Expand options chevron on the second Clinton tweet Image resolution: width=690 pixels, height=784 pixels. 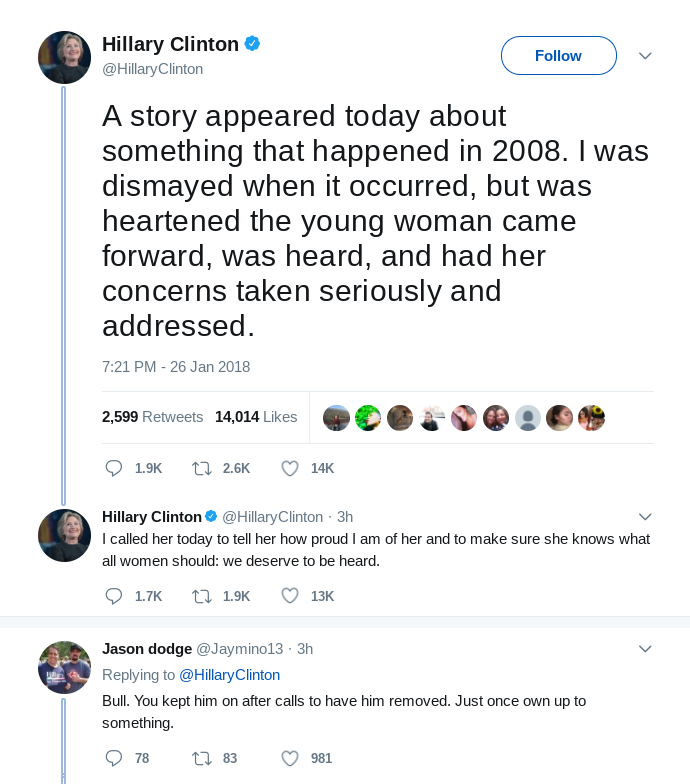coord(645,517)
